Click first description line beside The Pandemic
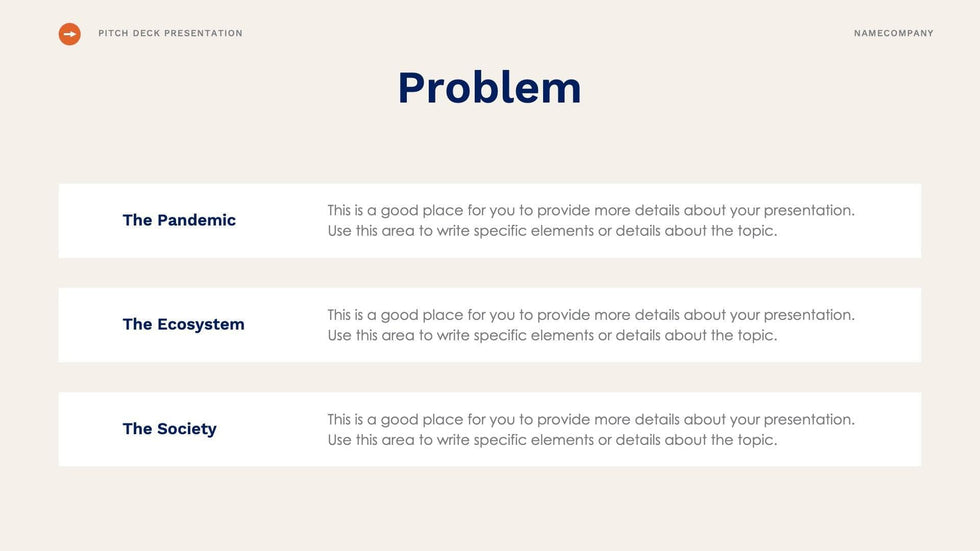The width and height of the screenshot is (980, 551). pos(590,211)
